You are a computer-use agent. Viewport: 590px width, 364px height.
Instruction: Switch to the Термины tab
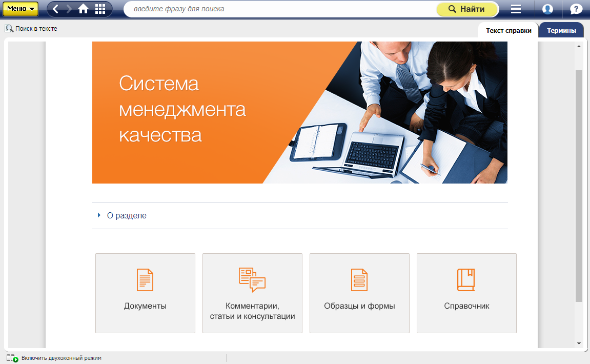561,31
